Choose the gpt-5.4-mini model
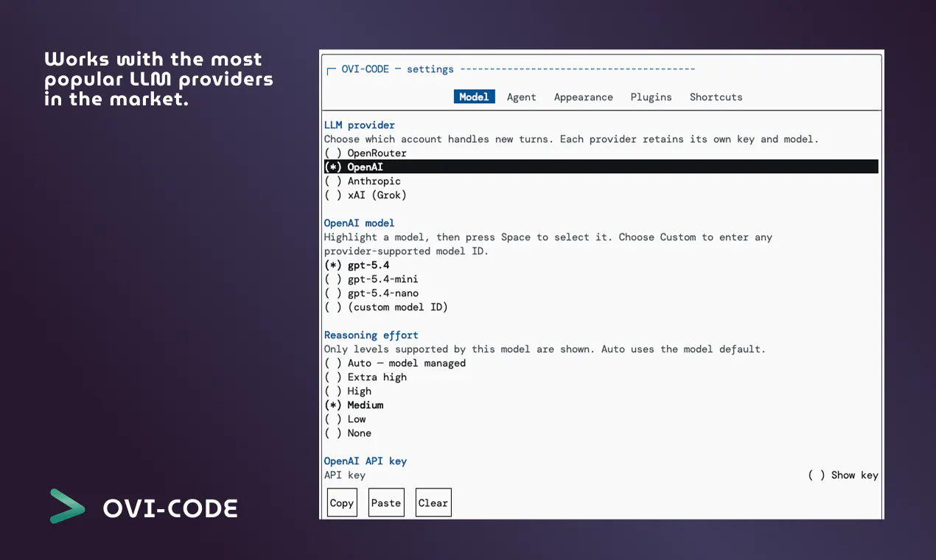The image size is (936, 560). 371,279
